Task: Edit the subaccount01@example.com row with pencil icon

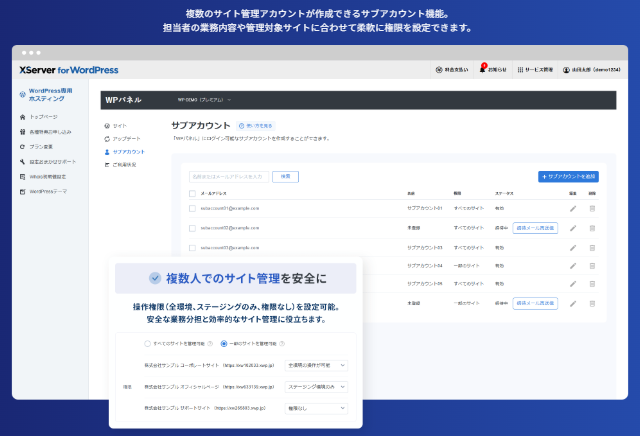Action: click(573, 209)
